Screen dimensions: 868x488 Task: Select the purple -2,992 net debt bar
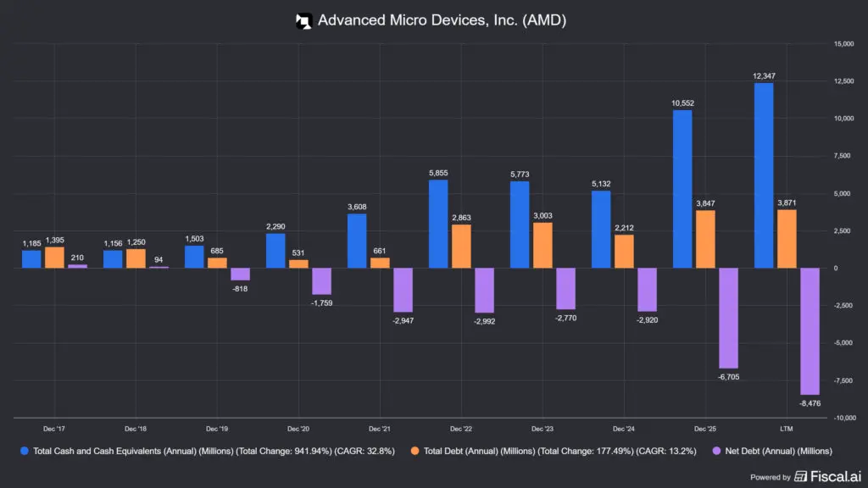tap(484, 291)
